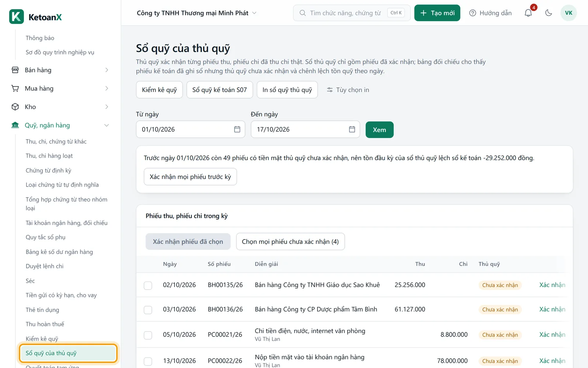Open the notifications bell
The image size is (588, 368).
[528, 13]
